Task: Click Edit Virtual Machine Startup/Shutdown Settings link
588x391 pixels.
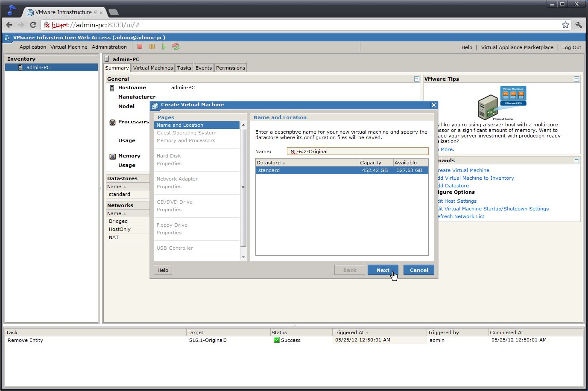Action: click(x=494, y=209)
